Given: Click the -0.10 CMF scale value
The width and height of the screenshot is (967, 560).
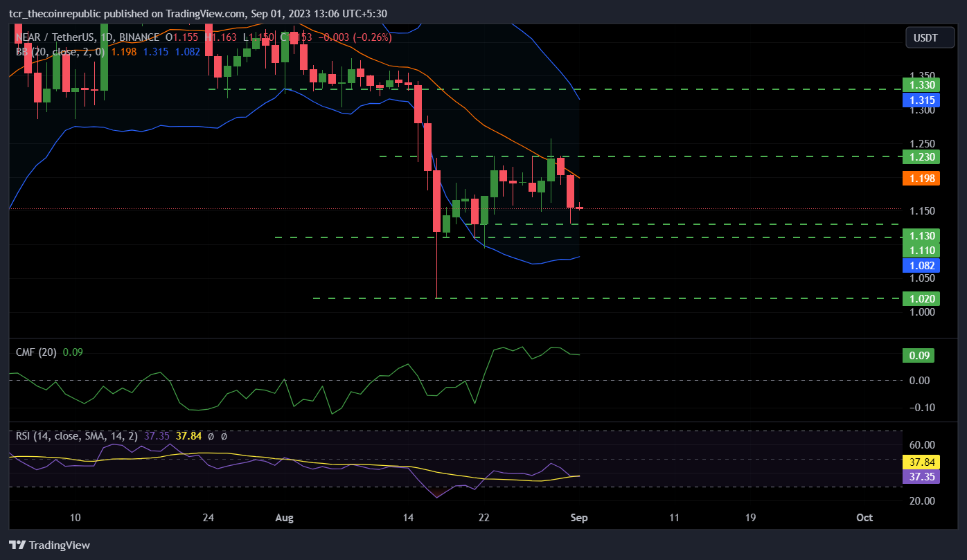Looking at the screenshot, I should tap(921, 407).
